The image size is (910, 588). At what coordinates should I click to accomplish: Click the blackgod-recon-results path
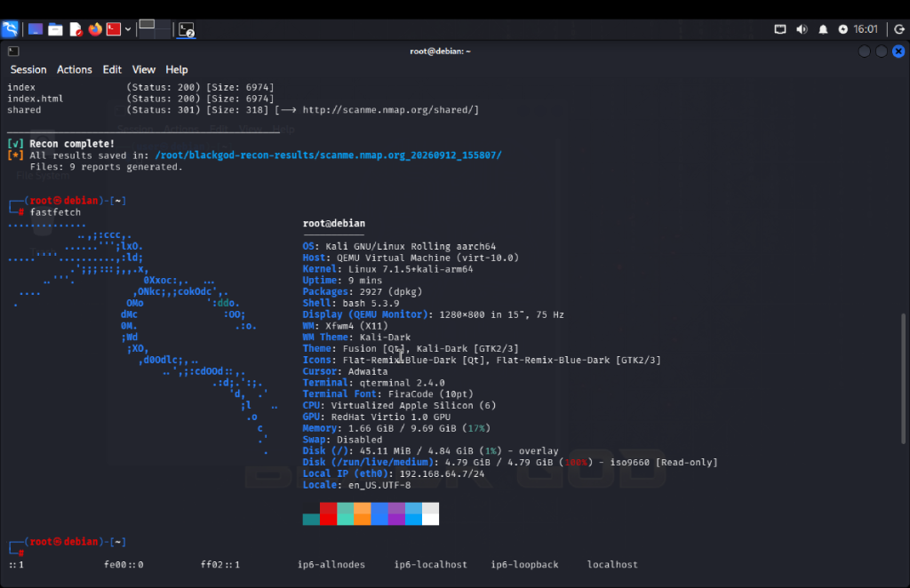328,155
